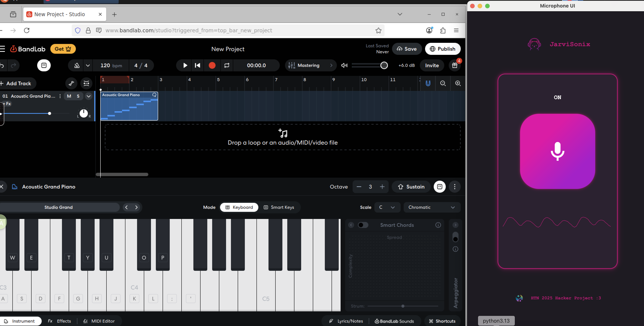Select the Smart Keys mode
This screenshot has height=326, width=644.
click(279, 207)
